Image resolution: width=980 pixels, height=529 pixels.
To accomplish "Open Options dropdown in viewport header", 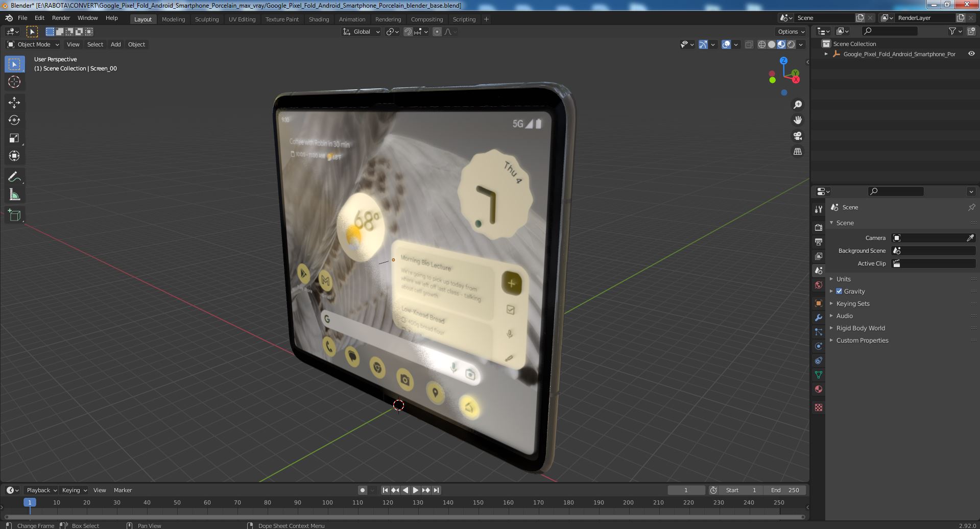I will (792, 32).
